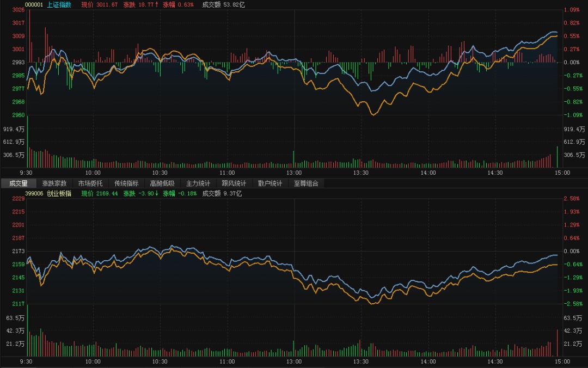Image resolution: width=588 pixels, height=368 pixels.
Task: Click the 上证指数 index name
Action: tap(59, 4)
